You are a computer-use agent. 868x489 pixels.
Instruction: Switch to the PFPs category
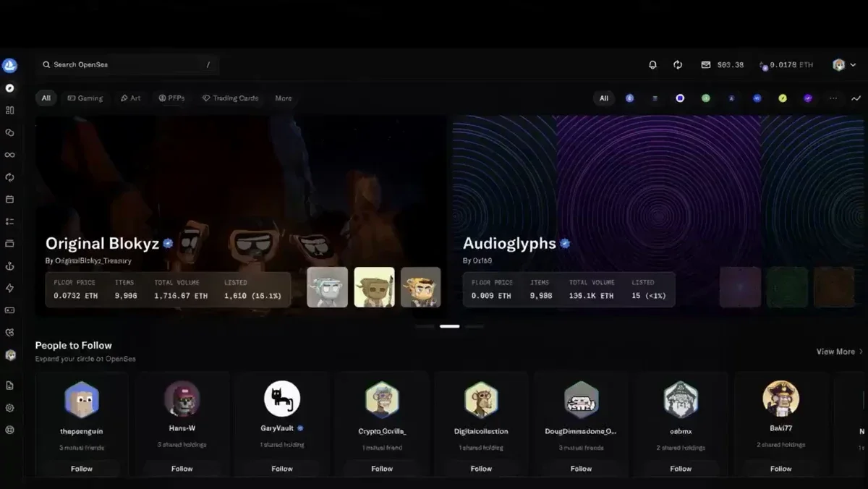pyautogui.click(x=172, y=98)
